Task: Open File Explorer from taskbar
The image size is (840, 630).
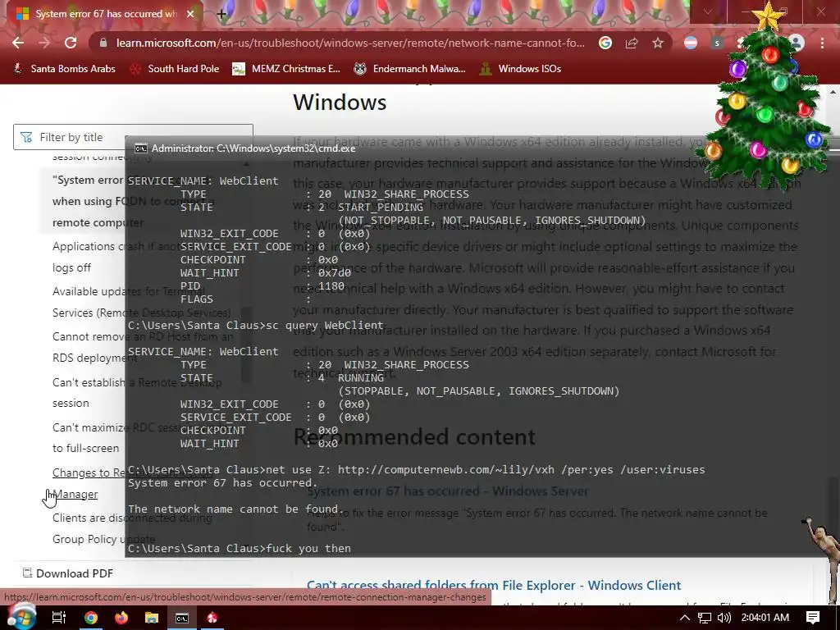Action: click(152, 618)
